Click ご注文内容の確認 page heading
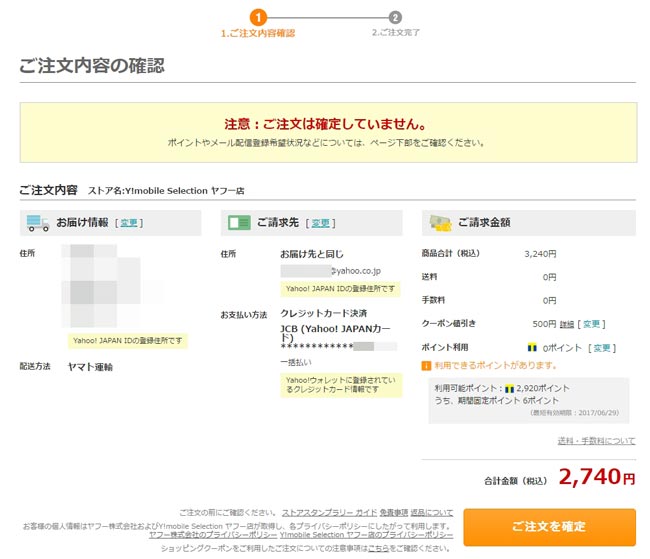 click(92, 66)
